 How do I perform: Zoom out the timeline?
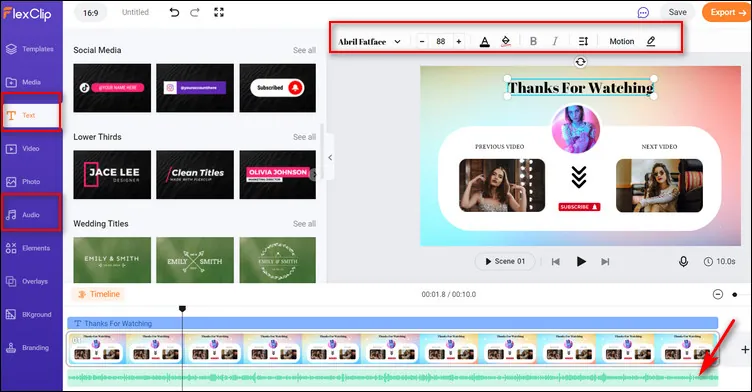pyautogui.click(x=717, y=294)
